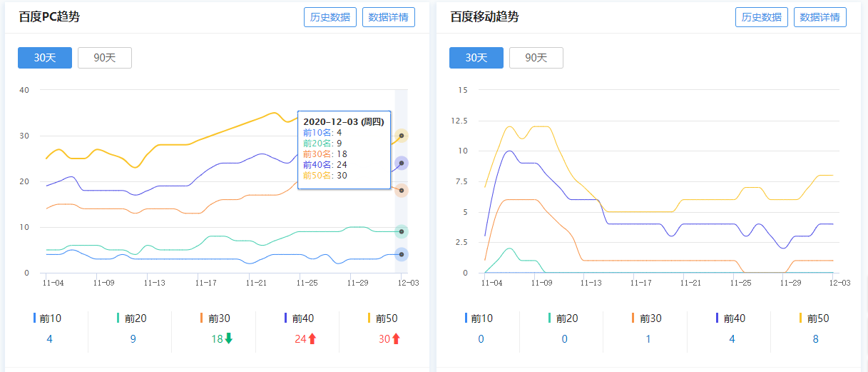The height and width of the screenshot is (372, 868).
Task: Click 历史数据 in the 百度PC趋势 panel
Action: [330, 17]
